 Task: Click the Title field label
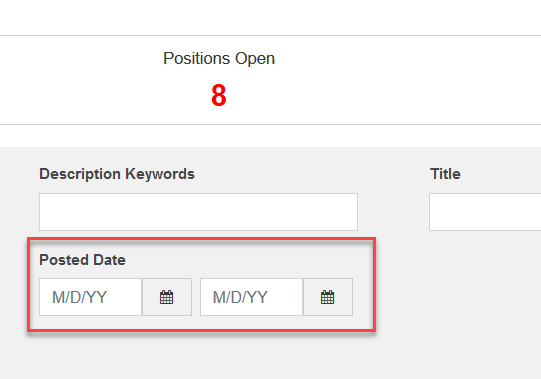coord(445,174)
